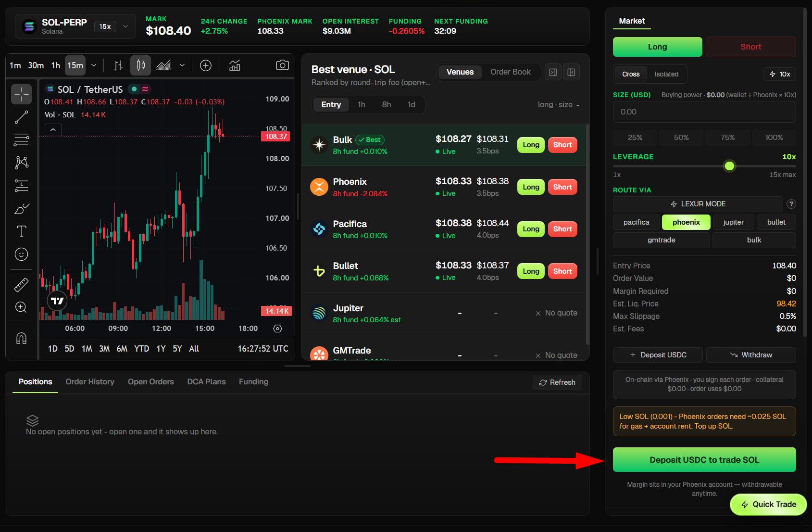Screen dimensions: 812x532
Task: Select the 8h ranking period tab
Action: 387,105
